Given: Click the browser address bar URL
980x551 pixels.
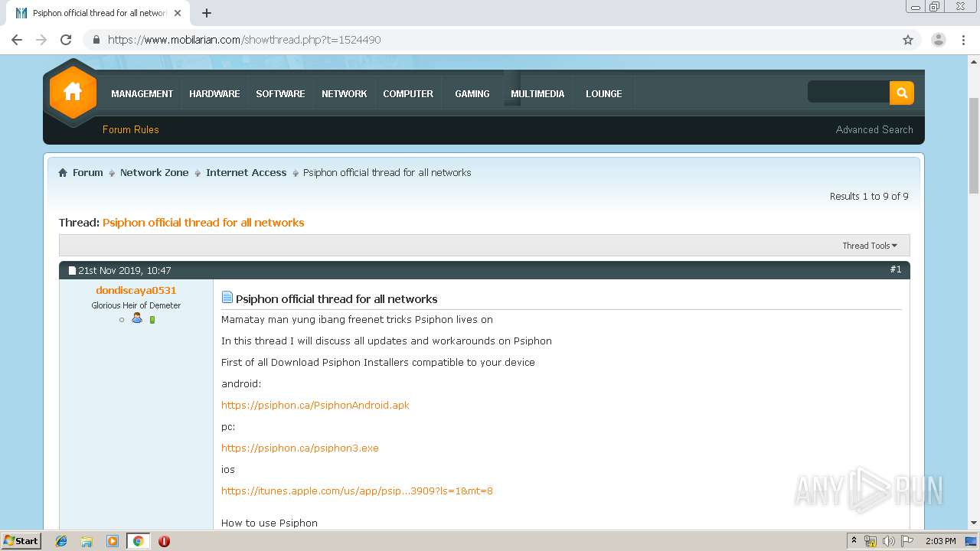Looking at the screenshot, I should click(244, 40).
